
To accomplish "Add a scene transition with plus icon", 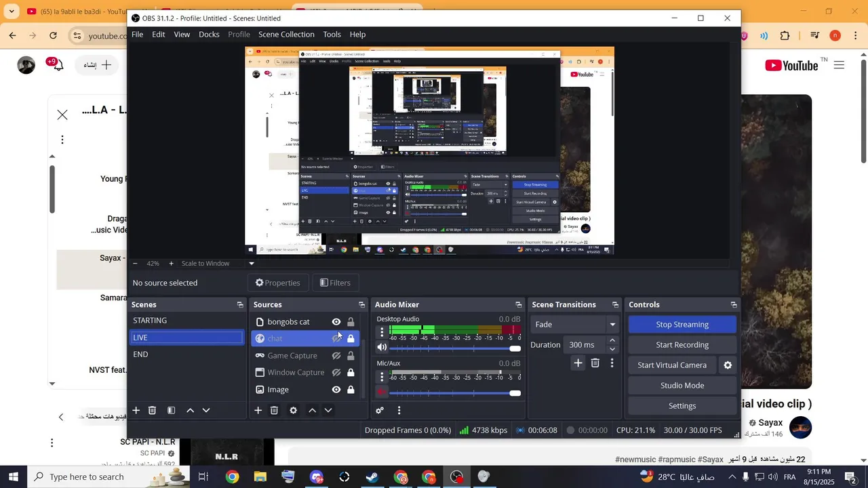I will pyautogui.click(x=578, y=363).
